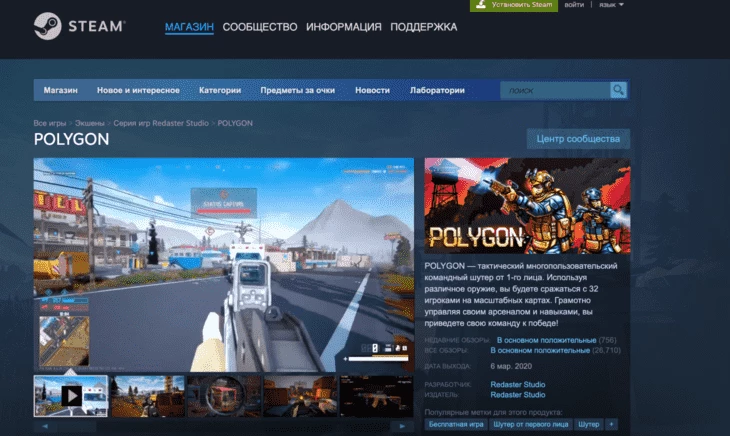Click the POLYGON breadcrumb link

(x=235, y=123)
